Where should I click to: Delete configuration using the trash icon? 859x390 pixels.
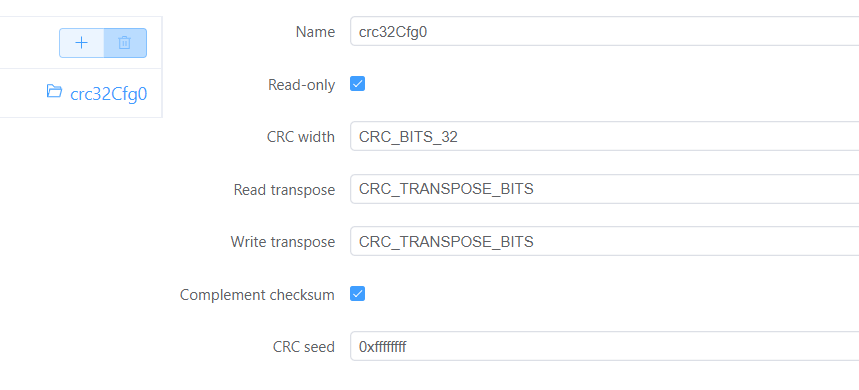point(125,43)
